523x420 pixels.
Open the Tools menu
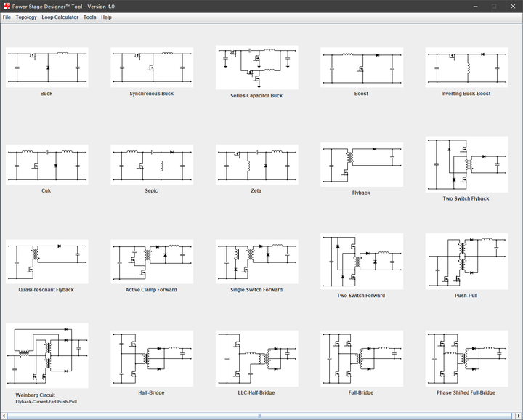click(90, 17)
